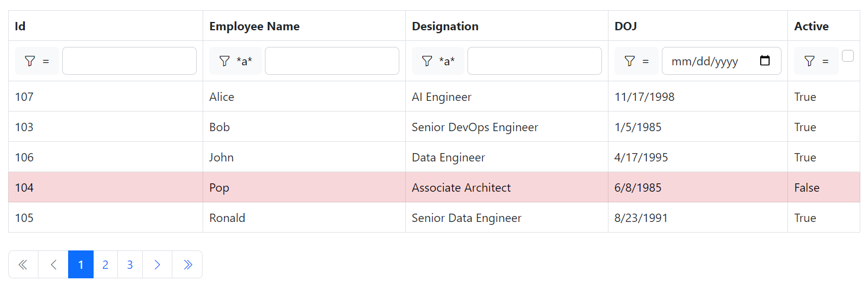Sort by the Employee Name column header

(254, 26)
